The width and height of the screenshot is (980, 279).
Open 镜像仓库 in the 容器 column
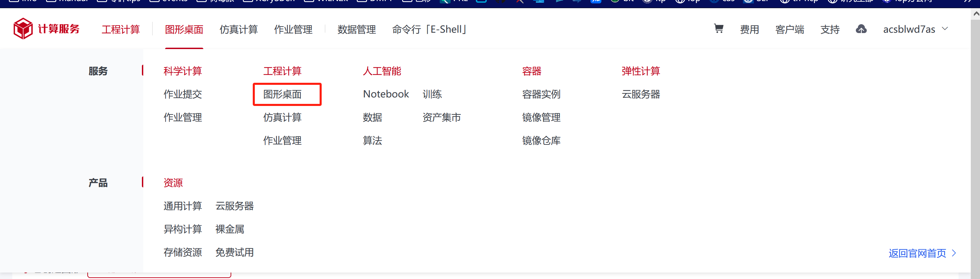[x=541, y=141]
